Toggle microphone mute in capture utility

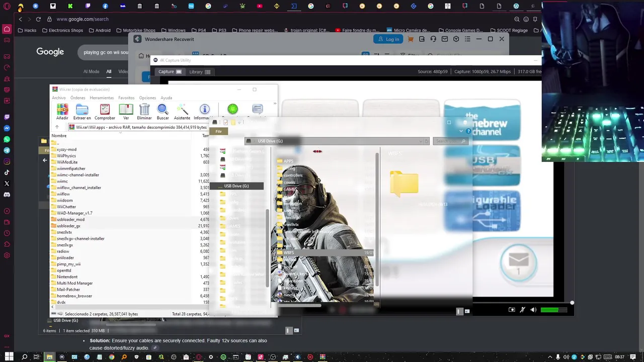click(x=523, y=310)
